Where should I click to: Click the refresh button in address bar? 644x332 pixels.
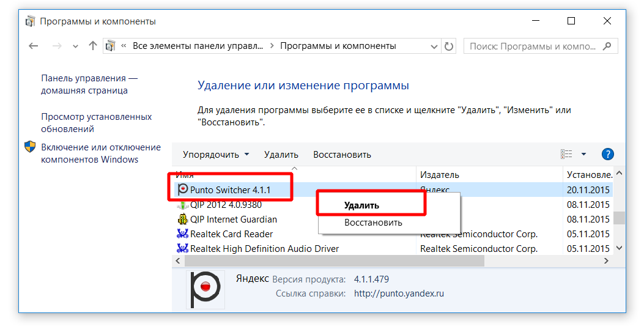(x=449, y=46)
